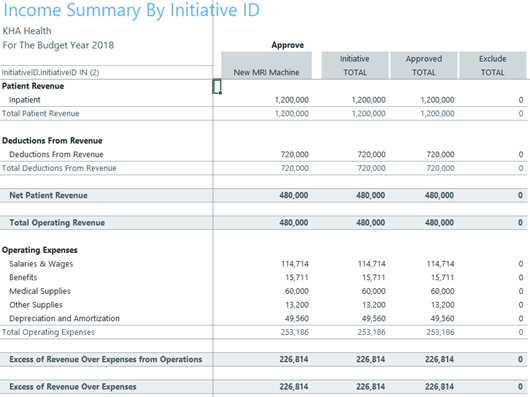
Task: Select the active cell beside Patient Revenue
Action: click(217, 86)
